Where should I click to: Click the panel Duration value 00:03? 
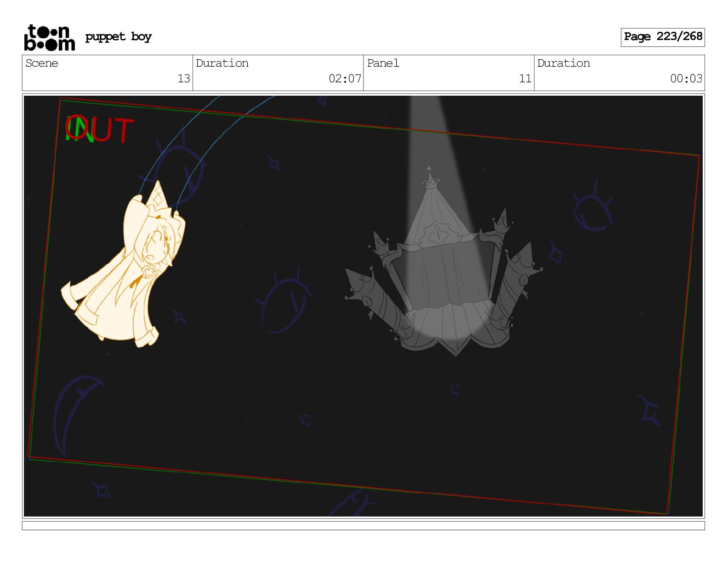(686, 79)
